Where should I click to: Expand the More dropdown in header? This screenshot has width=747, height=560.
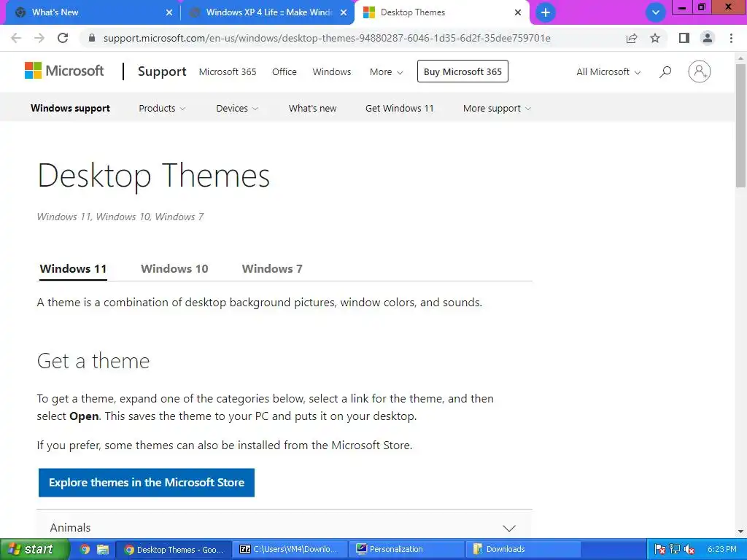[387, 71]
